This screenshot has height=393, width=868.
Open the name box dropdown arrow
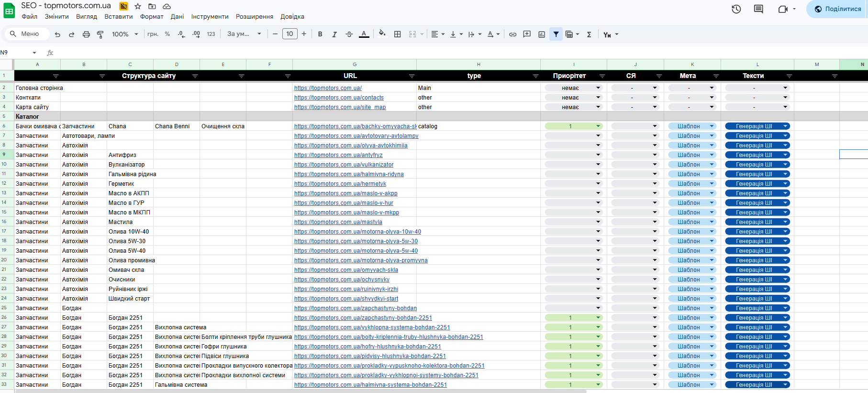34,53
